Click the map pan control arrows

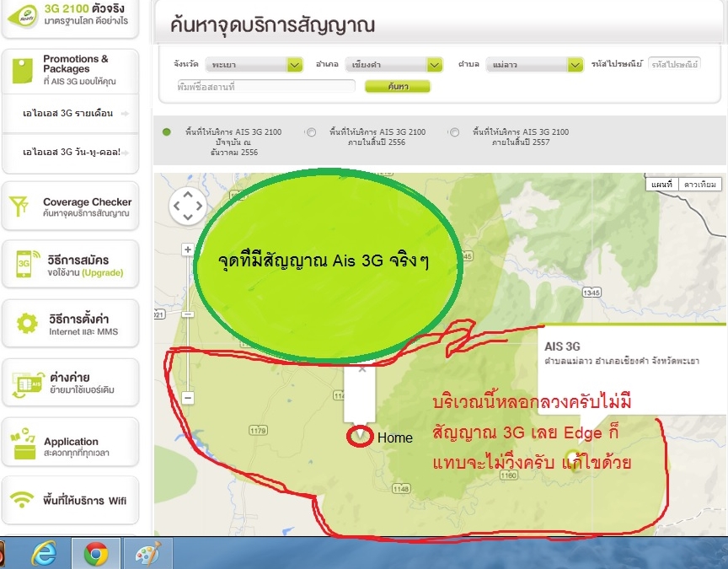(188, 206)
